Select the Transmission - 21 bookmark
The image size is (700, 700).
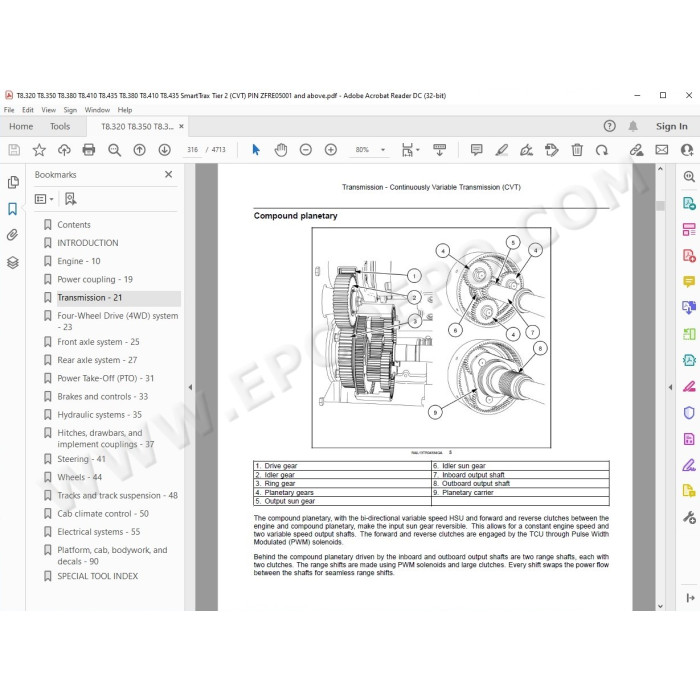(x=89, y=298)
